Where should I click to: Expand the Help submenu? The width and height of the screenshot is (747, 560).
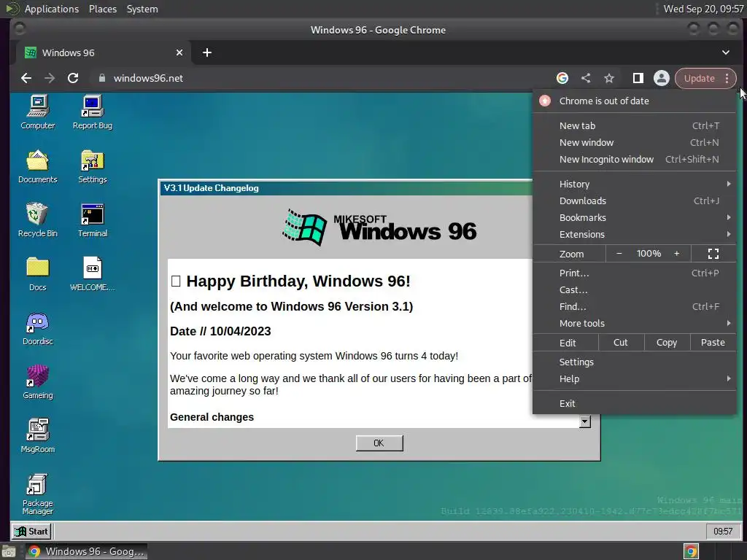[x=635, y=378]
